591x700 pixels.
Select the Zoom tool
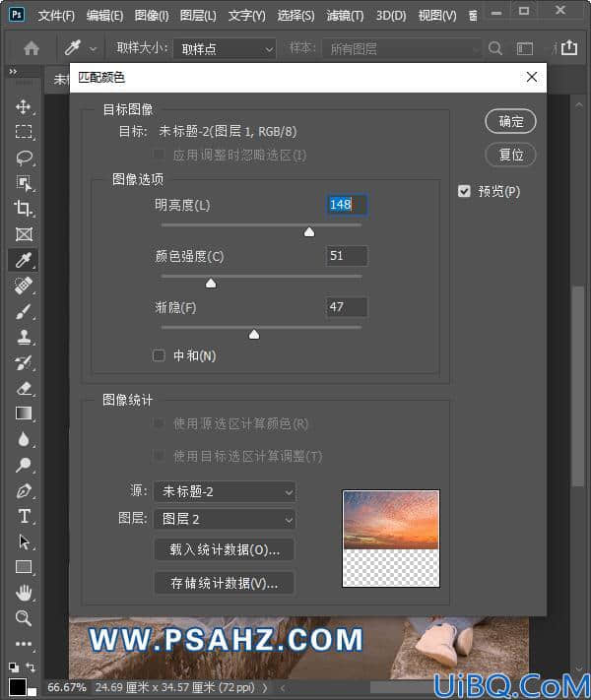(x=24, y=618)
